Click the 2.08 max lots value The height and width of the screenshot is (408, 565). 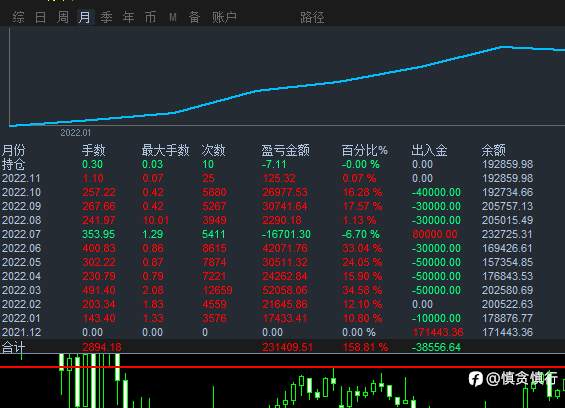[x=153, y=290]
